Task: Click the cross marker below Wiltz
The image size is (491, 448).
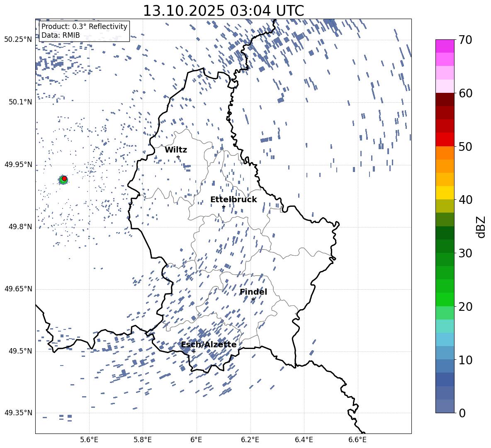Action: click(x=178, y=157)
